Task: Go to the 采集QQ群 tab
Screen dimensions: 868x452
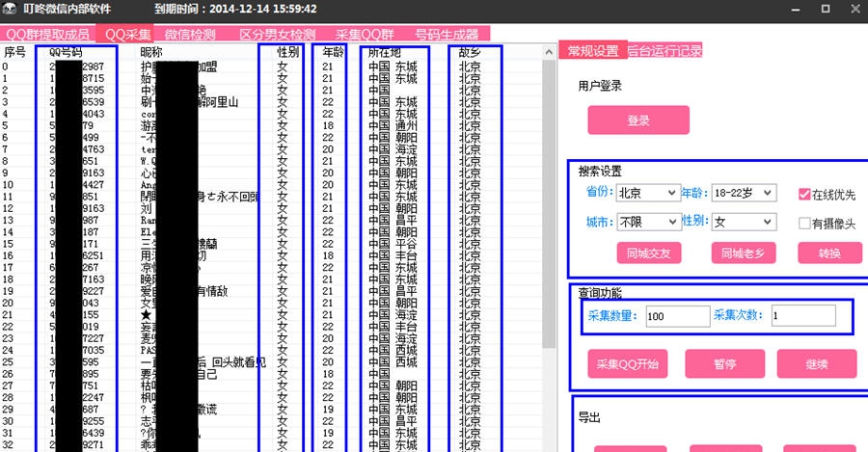Action: (365, 35)
